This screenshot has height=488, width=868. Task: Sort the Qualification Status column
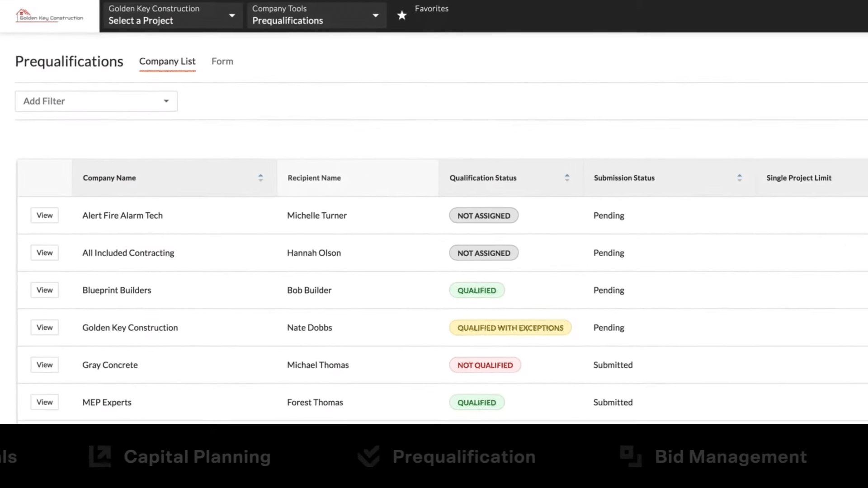coord(567,178)
